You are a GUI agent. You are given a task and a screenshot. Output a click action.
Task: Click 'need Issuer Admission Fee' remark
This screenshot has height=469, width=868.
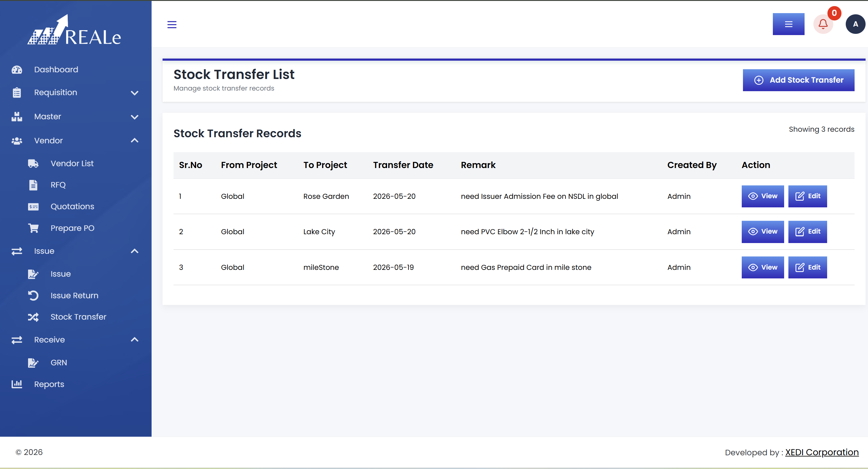[x=540, y=196]
